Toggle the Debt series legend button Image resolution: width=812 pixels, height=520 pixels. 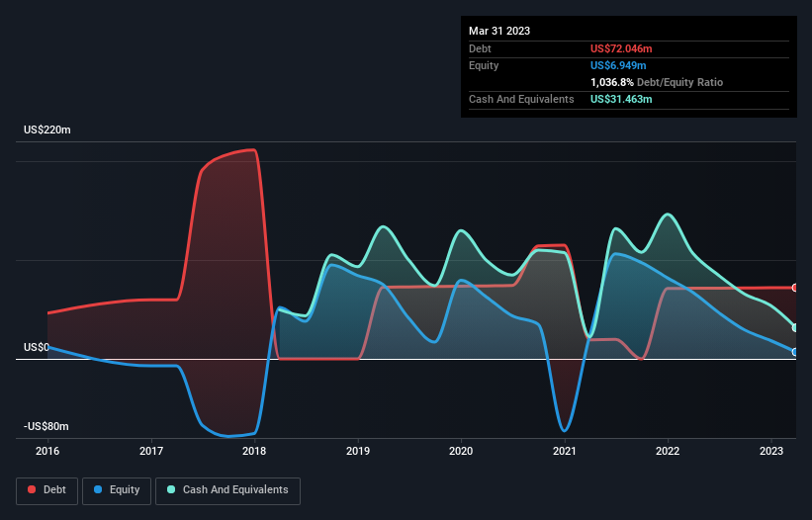[46, 490]
